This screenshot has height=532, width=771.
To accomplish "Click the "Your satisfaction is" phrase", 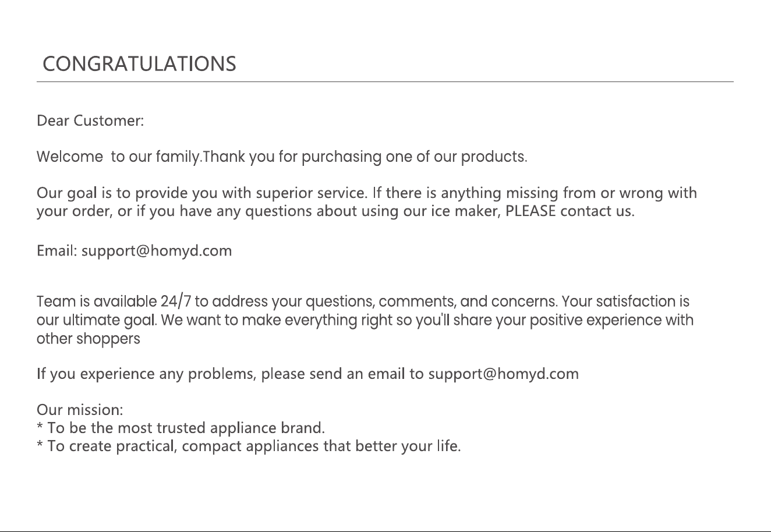I will point(626,302).
